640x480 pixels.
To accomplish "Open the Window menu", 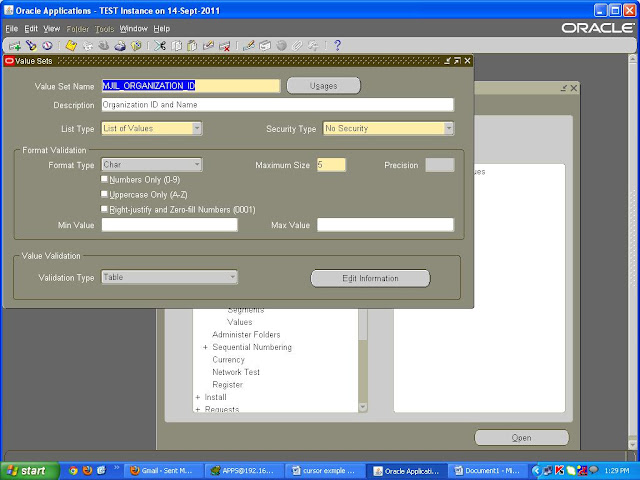I will (133, 29).
